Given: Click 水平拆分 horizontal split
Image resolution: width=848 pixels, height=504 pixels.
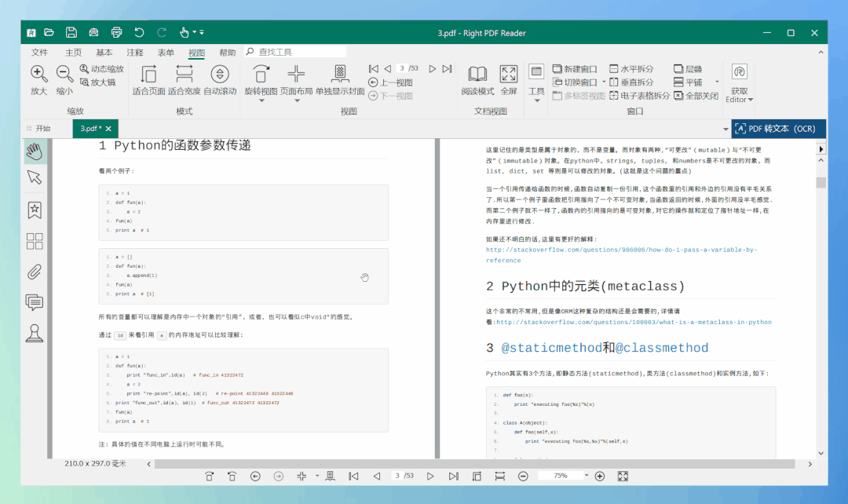Looking at the screenshot, I should tap(631, 68).
